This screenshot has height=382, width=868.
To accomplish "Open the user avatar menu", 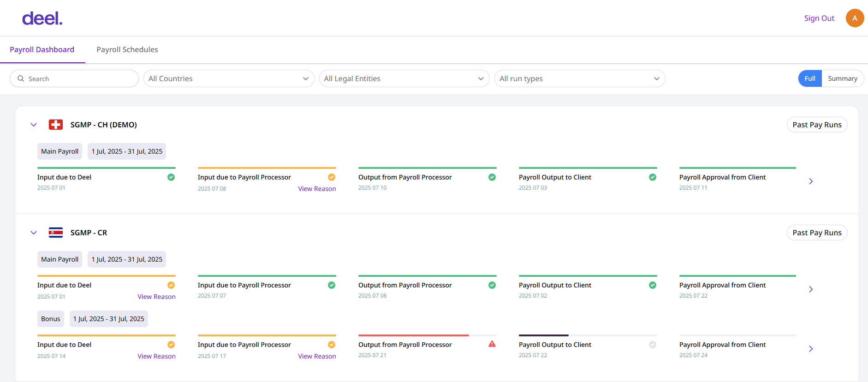I will pyautogui.click(x=855, y=18).
